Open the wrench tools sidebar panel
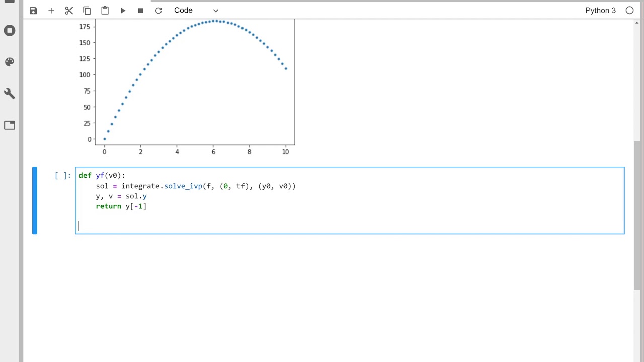The width and height of the screenshot is (644, 362). 10,94
